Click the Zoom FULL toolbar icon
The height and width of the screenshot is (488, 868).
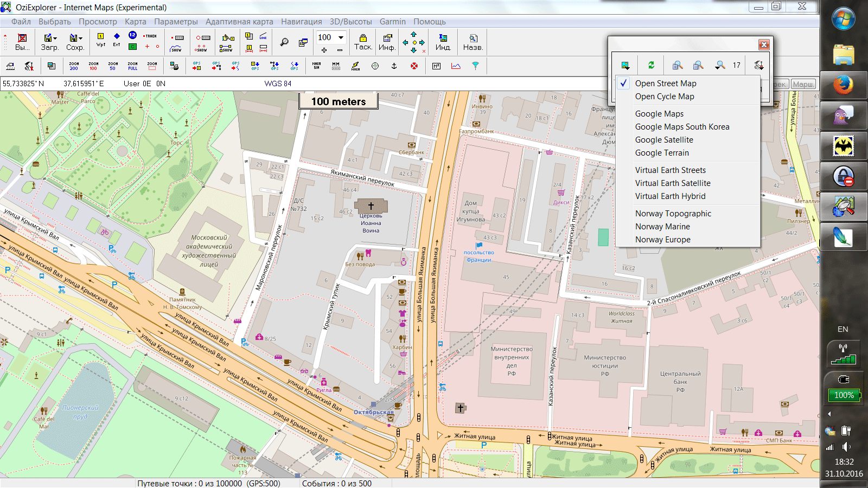pyautogui.click(x=133, y=66)
